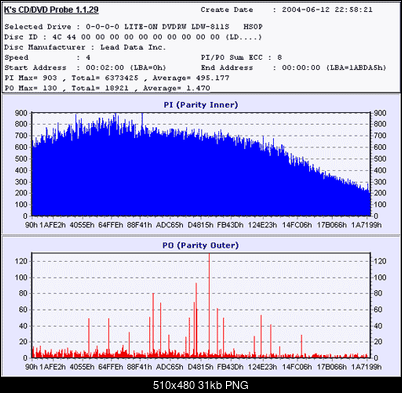Click the 120 label on PO chart left axis

point(21,261)
